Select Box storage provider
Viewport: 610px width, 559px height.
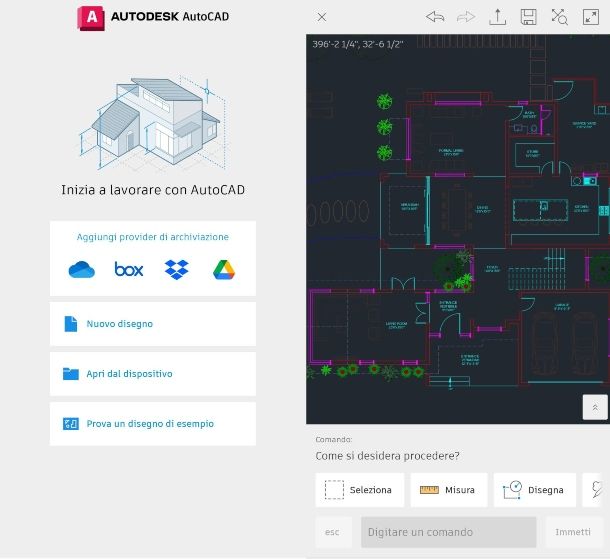coord(129,269)
